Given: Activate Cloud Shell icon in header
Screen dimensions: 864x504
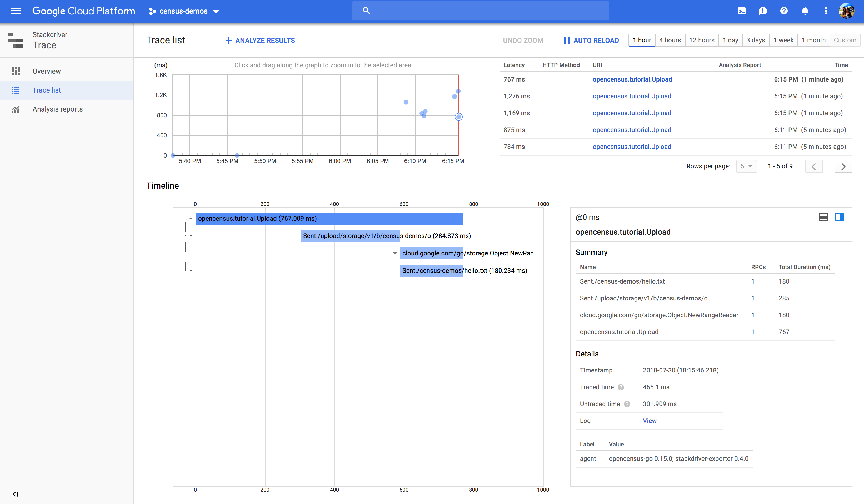Looking at the screenshot, I should 742,11.
